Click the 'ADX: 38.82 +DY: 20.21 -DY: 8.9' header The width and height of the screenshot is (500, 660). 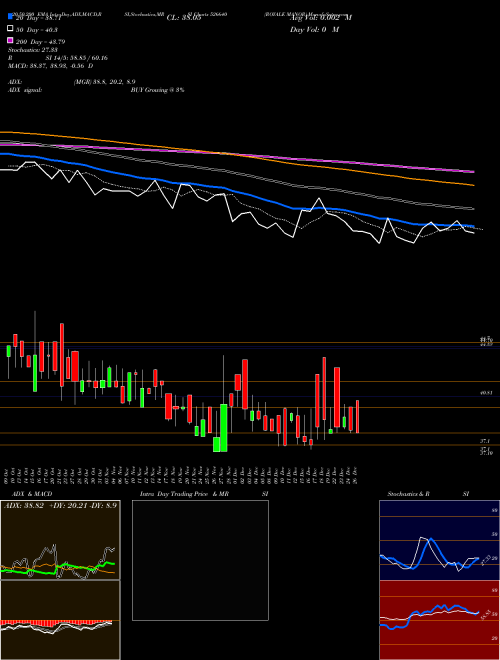tap(60, 505)
